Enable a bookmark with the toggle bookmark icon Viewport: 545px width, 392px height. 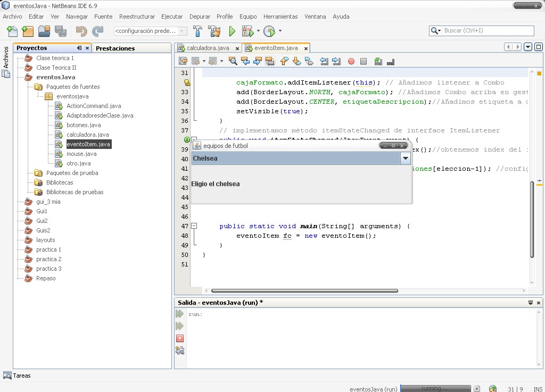(x=310, y=61)
